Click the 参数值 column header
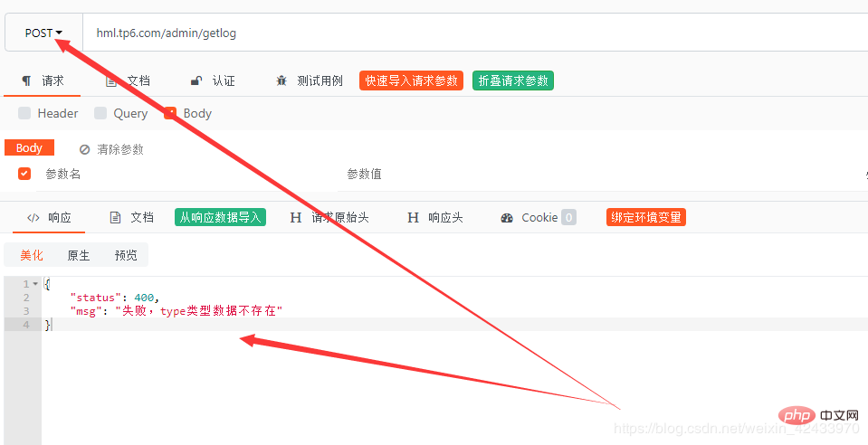 [364, 175]
